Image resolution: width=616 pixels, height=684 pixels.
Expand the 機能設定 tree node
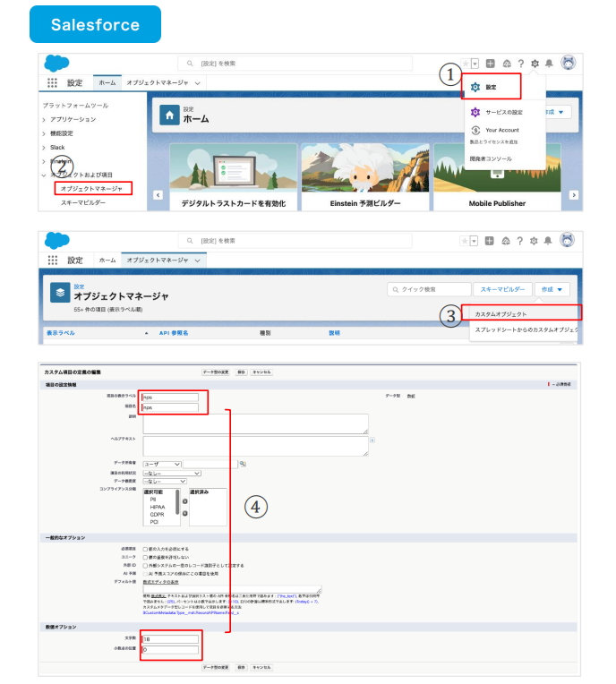click(x=44, y=133)
